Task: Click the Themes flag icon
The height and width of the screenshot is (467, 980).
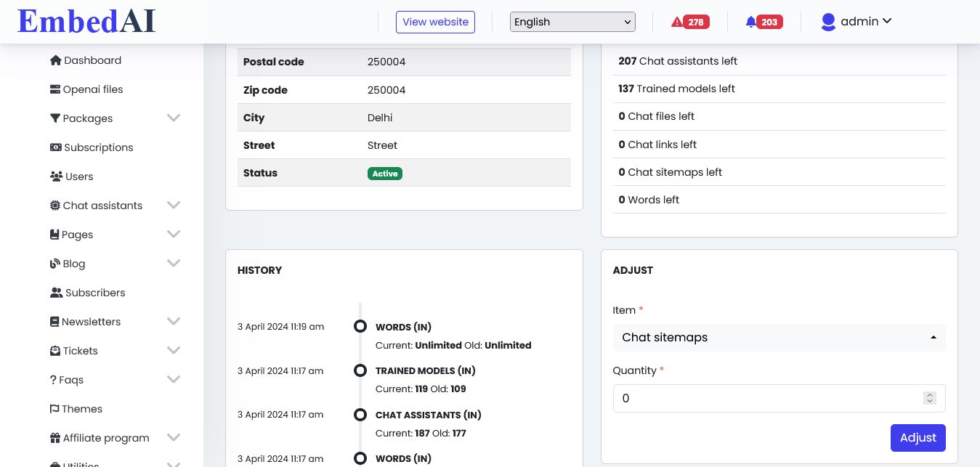Action: [54, 409]
